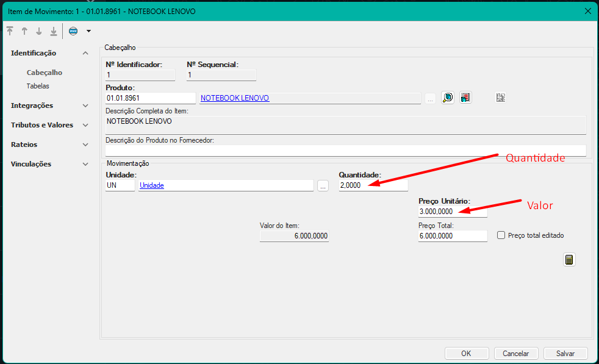Click the round blue toolbar icon
The height and width of the screenshot is (364, 599).
(x=73, y=31)
